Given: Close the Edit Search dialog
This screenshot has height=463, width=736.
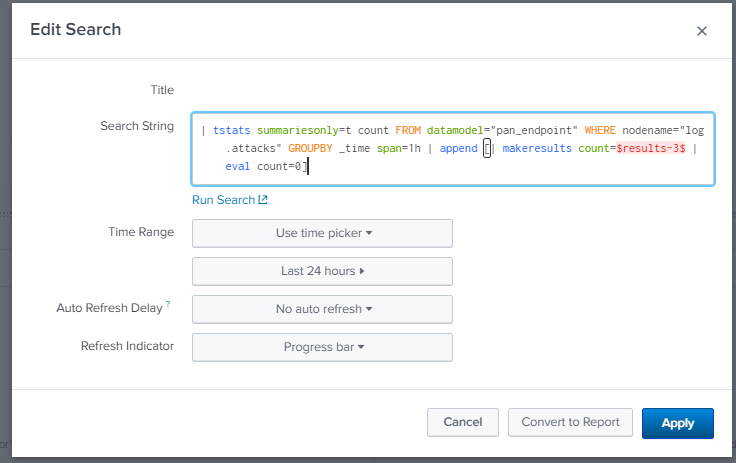Looking at the screenshot, I should [701, 31].
